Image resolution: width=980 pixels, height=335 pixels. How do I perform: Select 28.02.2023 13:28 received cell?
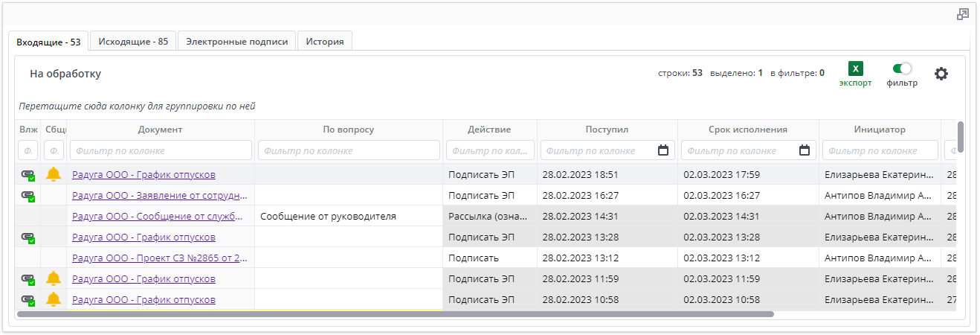pos(607,237)
